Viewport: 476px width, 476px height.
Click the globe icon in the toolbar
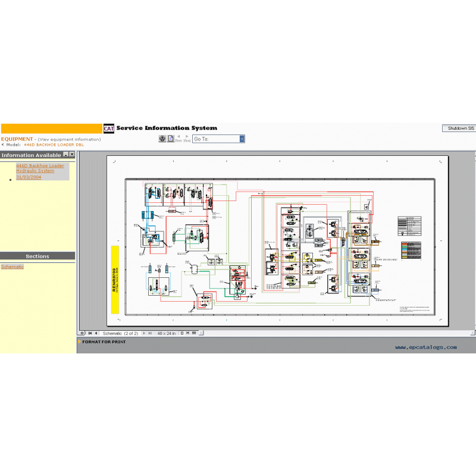point(162,139)
